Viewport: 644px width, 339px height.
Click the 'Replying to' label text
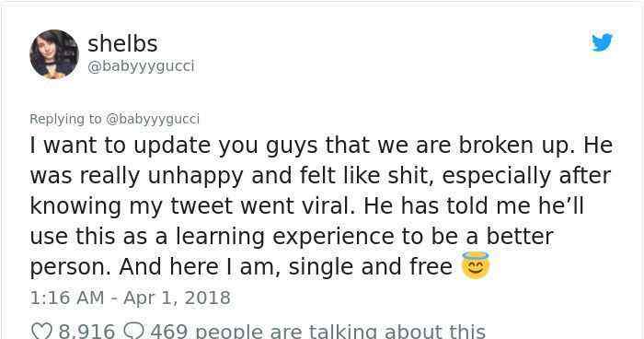[65, 119]
